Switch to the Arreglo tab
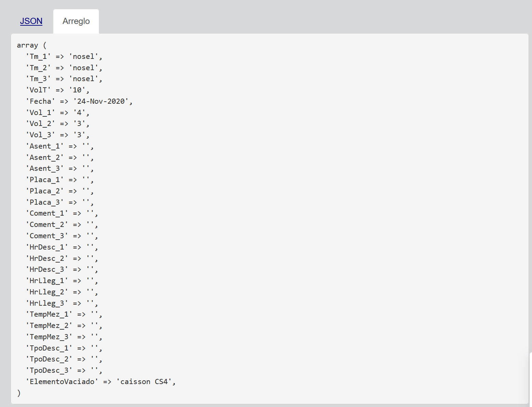 click(76, 21)
